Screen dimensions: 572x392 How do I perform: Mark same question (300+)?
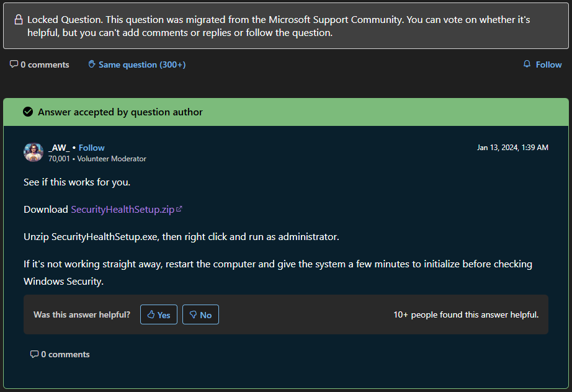tap(137, 65)
